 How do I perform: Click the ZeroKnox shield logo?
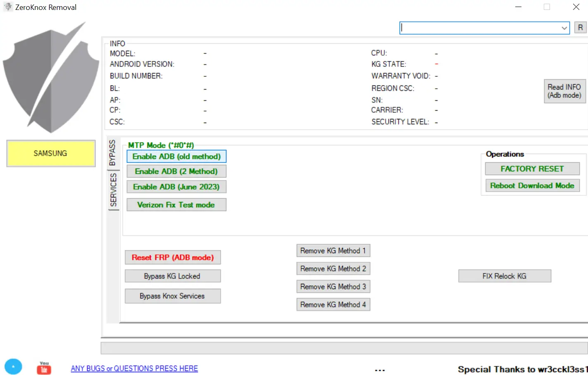[51, 77]
